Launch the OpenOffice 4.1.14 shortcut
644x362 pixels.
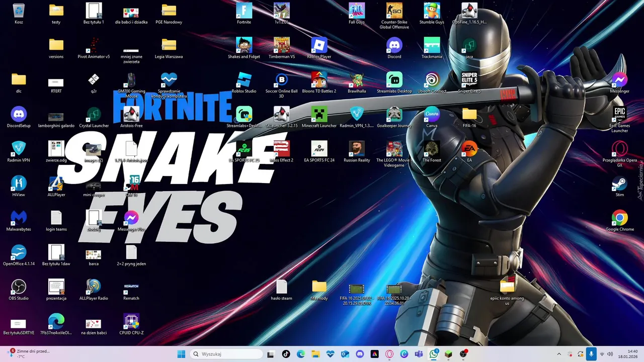(19, 255)
